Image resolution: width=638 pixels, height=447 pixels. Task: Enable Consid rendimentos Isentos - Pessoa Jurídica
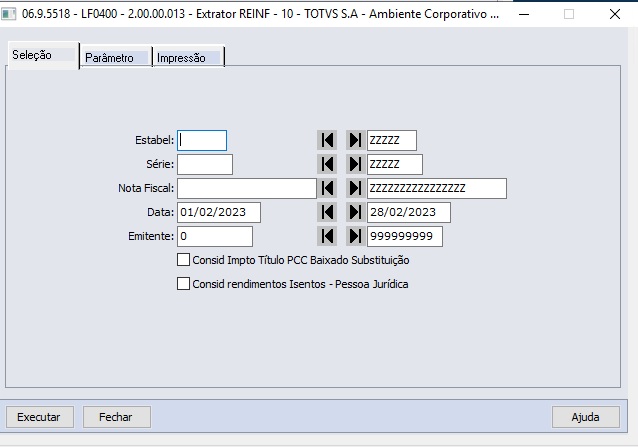[184, 284]
